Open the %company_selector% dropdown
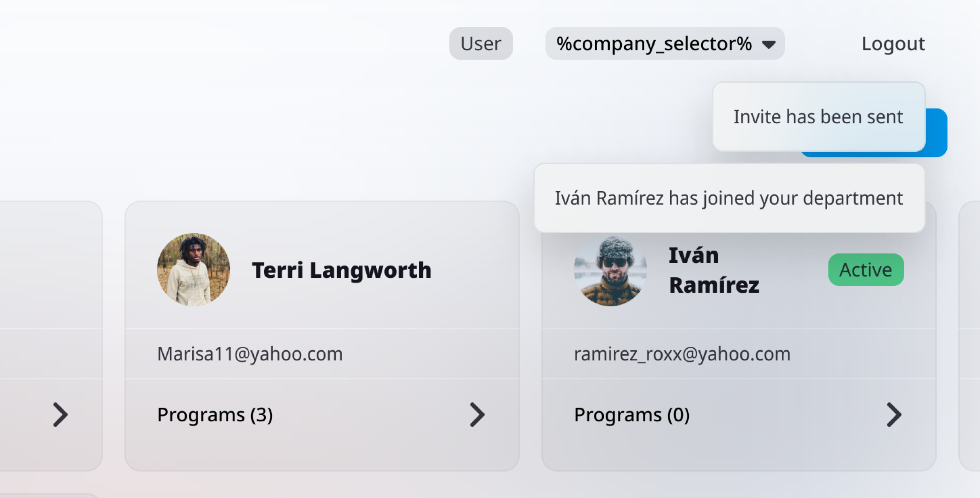The width and height of the screenshot is (980, 498). (x=654, y=43)
